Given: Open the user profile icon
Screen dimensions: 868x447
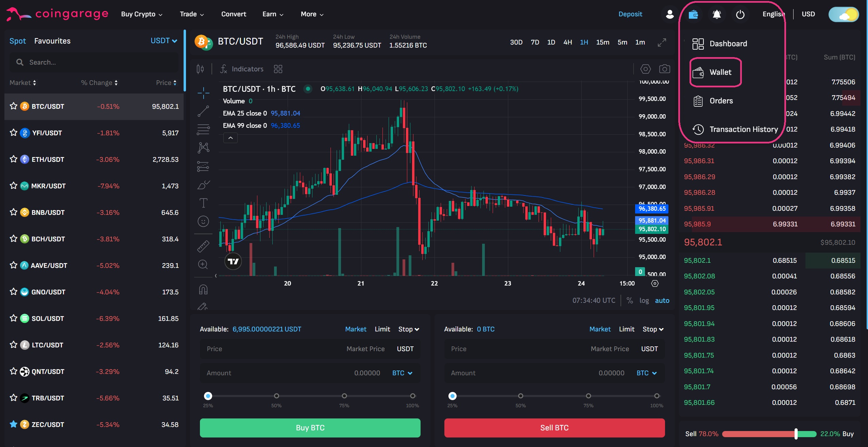Looking at the screenshot, I should [670, 14].
